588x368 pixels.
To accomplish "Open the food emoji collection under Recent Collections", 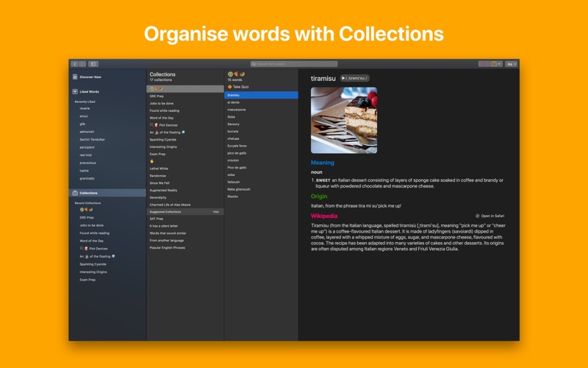I will pyautogui.click(x=86, y=210).
